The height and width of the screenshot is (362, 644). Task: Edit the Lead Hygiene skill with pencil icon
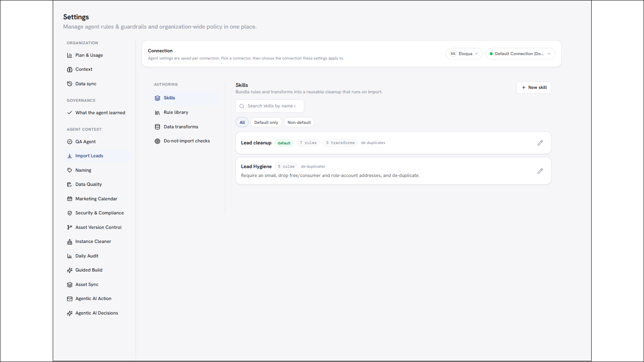540,171
